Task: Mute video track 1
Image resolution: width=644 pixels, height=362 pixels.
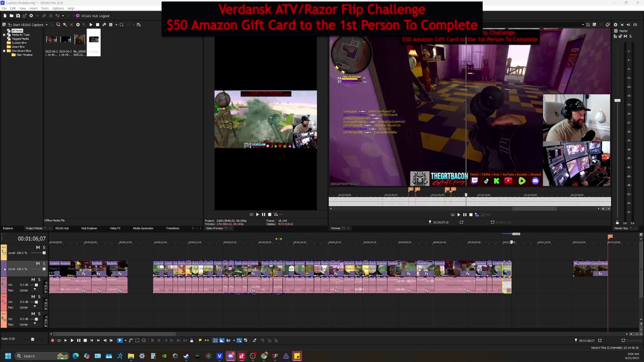Action: point(38,247)
